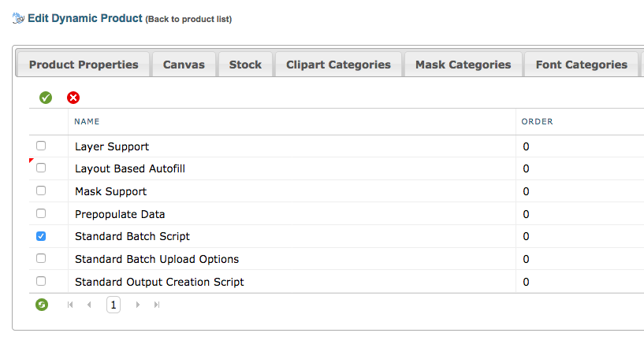Click the Order value for Standard Output Creation Script
The image size is (644, 344).
point(526,282)
